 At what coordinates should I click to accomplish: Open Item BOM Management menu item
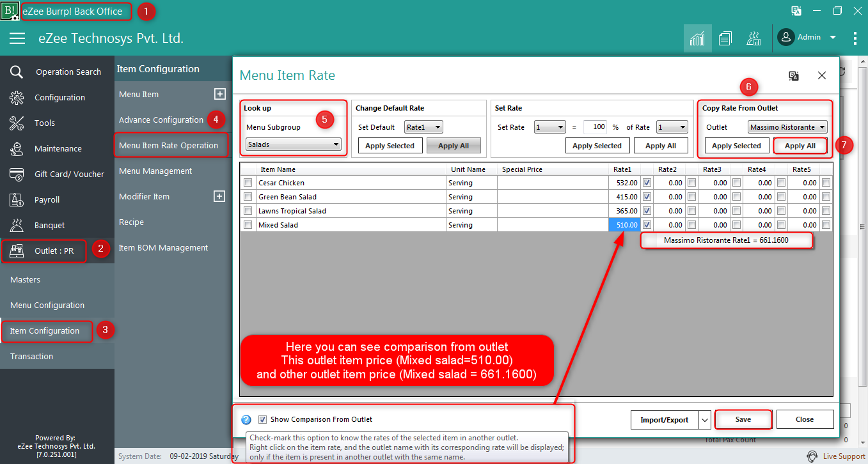[163, 247]
